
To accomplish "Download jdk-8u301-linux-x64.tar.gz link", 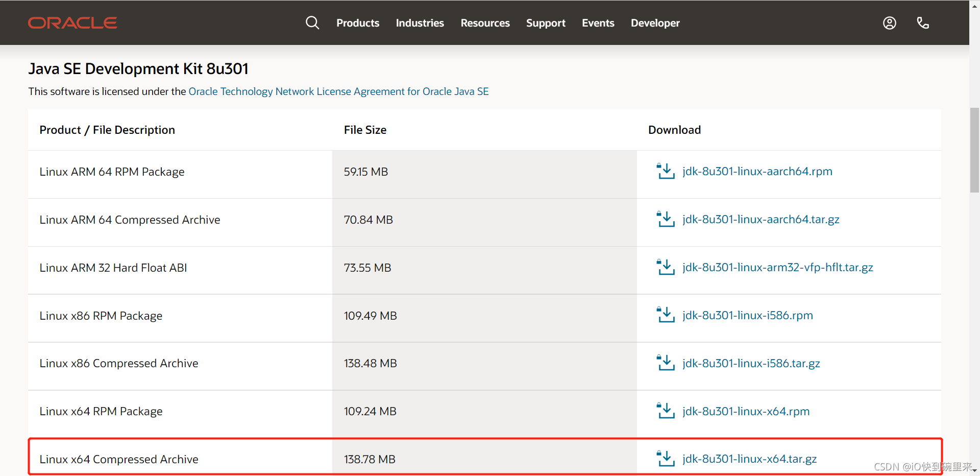I will click(750, 459).
